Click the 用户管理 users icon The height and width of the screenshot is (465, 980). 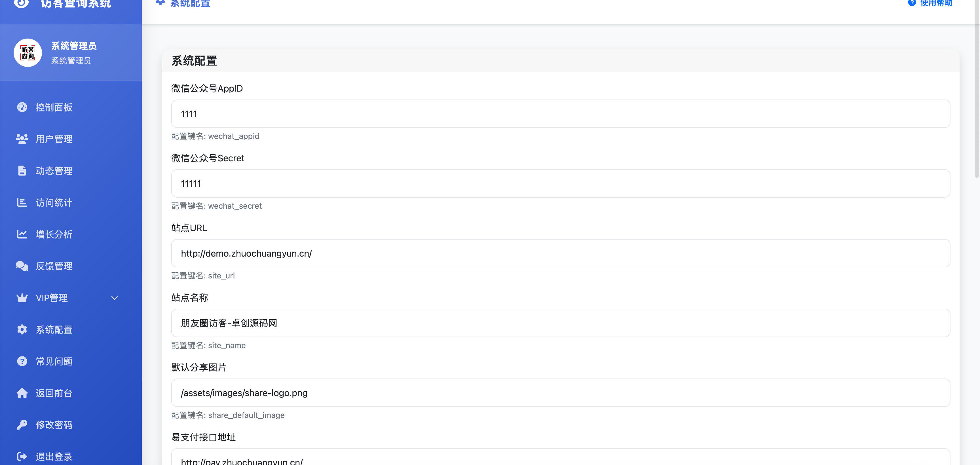coord(22,139)
